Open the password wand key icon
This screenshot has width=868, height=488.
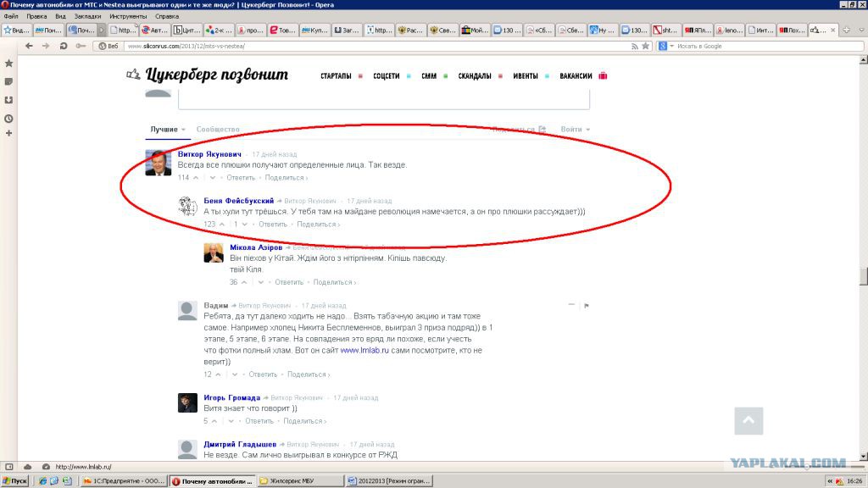coord(81,46)
